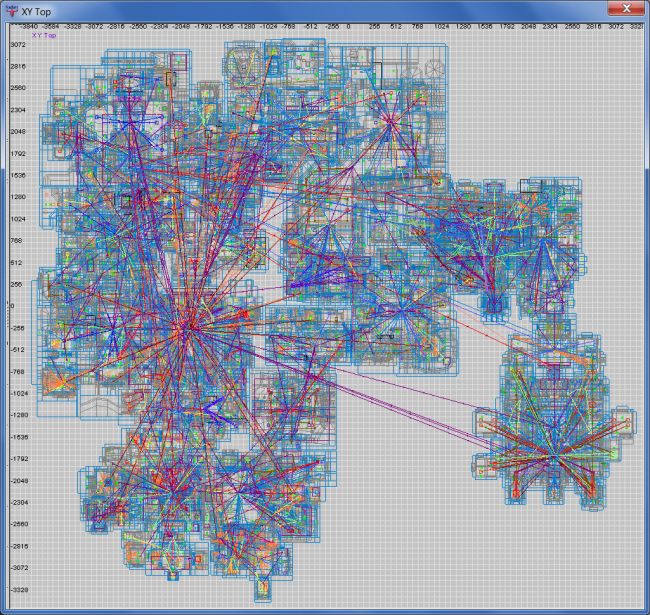The height and width of the screenshot is (615, 650).
Task: Select '-3328' on the vertical ruler
Action: pyautogui.click(x=19, y=590)
